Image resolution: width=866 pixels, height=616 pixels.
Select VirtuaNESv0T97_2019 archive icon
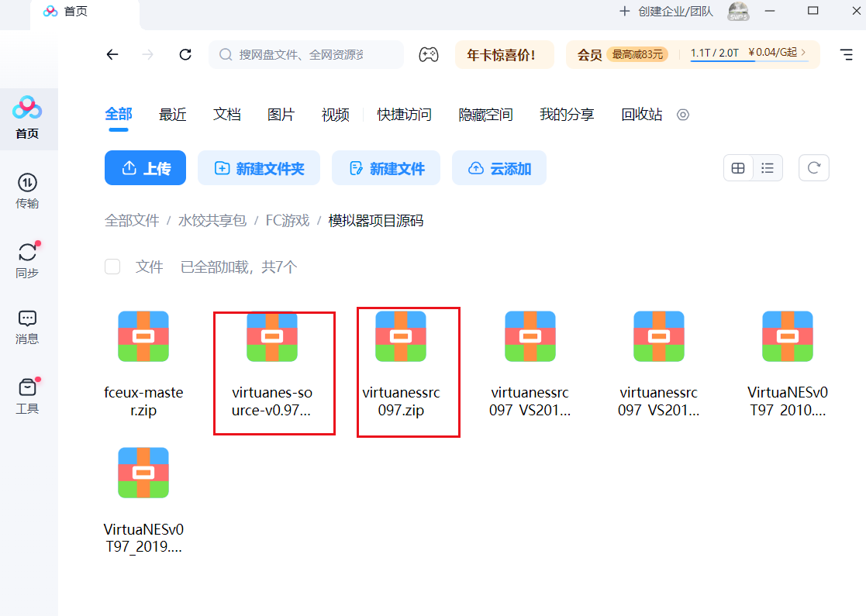pyautogui.click(x=143, y=473)
